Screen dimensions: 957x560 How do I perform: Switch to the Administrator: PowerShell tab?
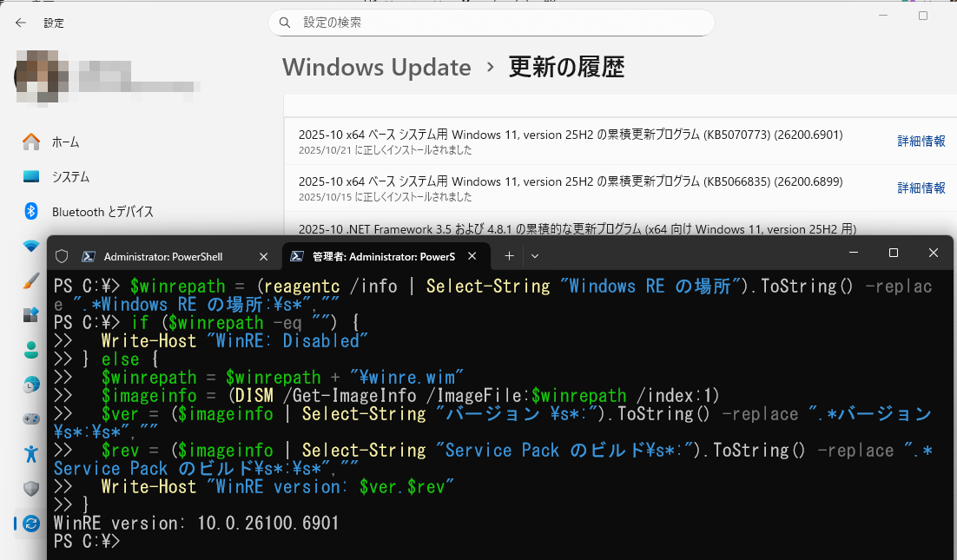[x=161, y=255]
